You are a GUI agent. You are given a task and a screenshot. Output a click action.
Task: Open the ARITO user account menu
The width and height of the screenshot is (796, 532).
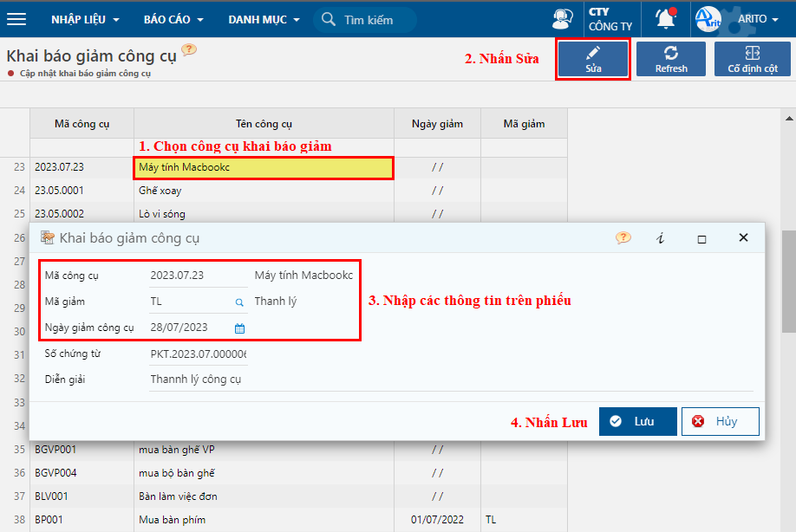(728, 19)
